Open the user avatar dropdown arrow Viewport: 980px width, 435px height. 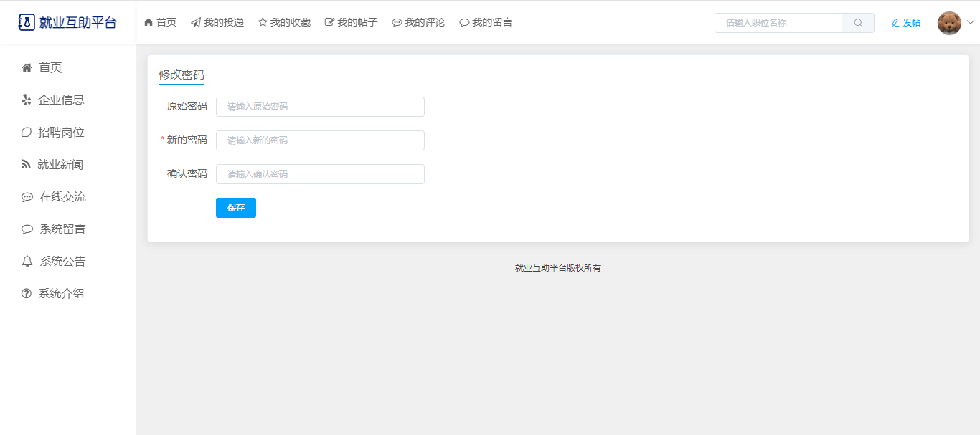[x=971, y=23]
